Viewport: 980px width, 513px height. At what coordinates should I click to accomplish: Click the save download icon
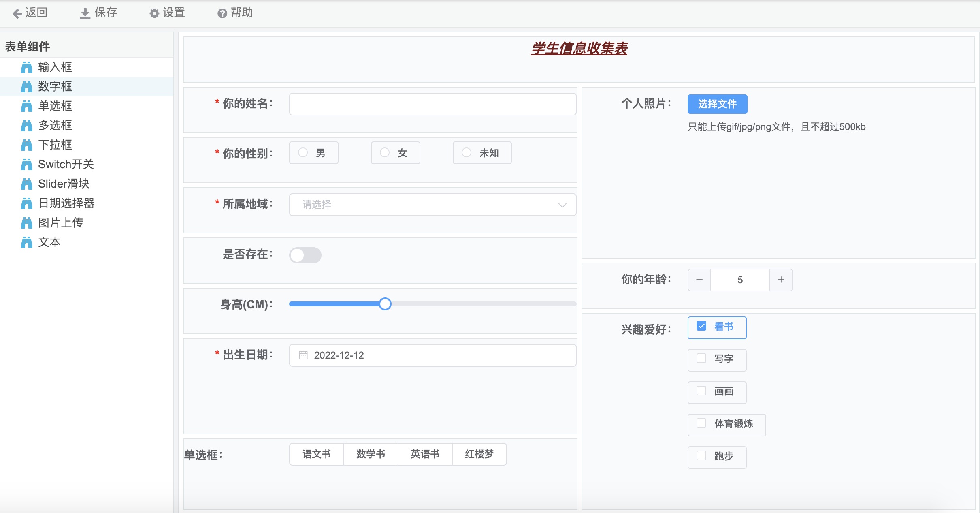point(85,14)
